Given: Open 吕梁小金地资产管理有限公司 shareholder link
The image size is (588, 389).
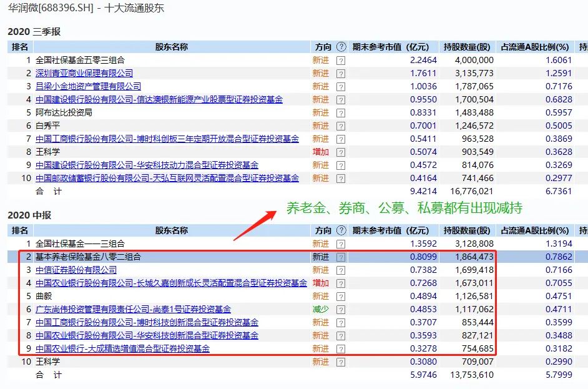Looking at the screenshot, I should tap(88, 86).
